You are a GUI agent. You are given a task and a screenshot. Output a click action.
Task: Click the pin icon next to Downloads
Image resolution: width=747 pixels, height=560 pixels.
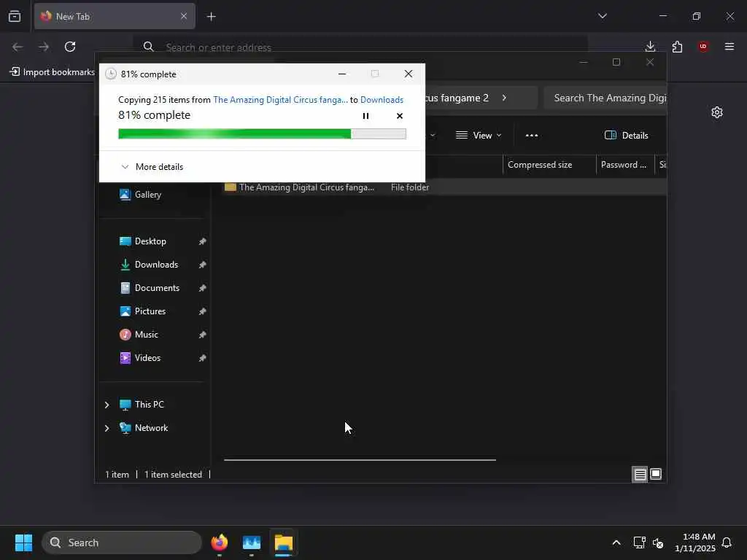click(x=203, y=265)
